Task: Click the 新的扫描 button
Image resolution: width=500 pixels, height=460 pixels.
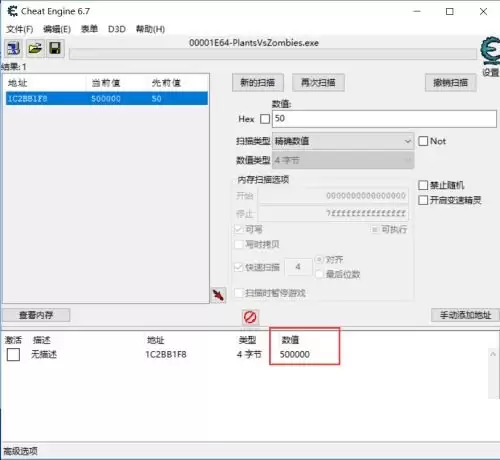Action: [258, 82]
